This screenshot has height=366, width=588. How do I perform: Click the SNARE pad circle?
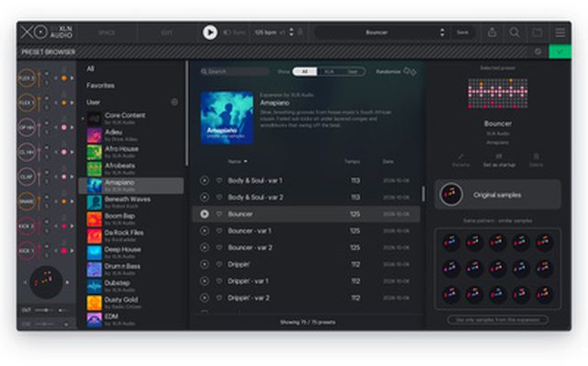27,201
